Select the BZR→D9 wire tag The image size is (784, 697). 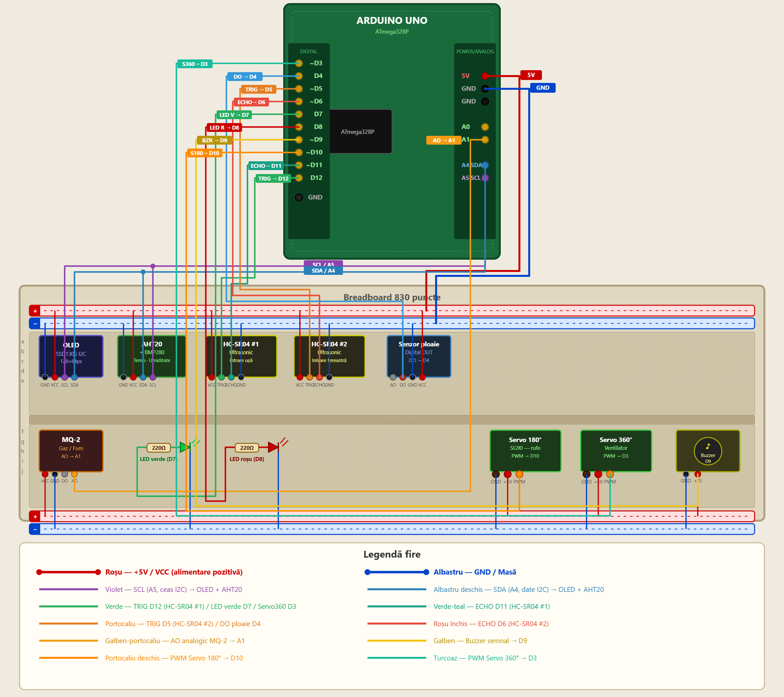click(x=214, y=140)
